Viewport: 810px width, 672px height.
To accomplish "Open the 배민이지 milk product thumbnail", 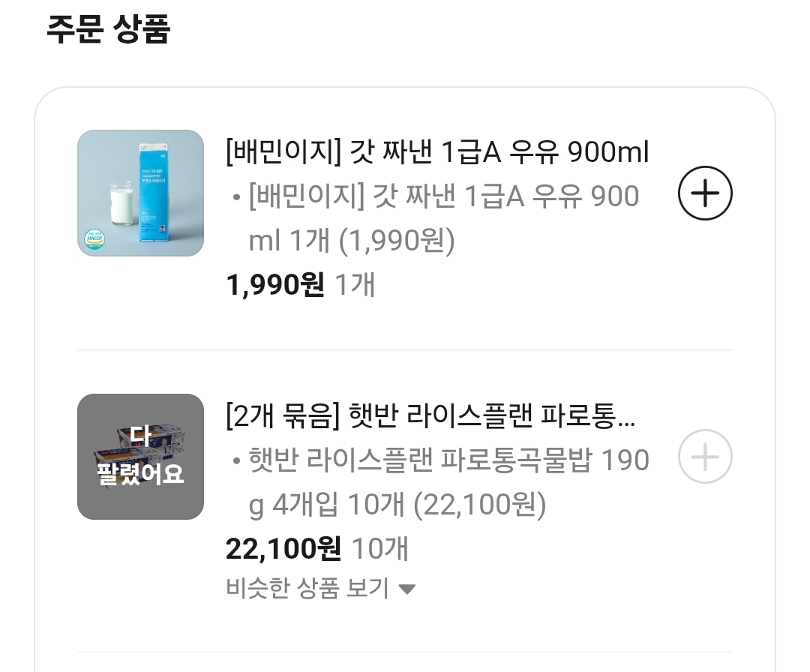I will tap(140, 193).
